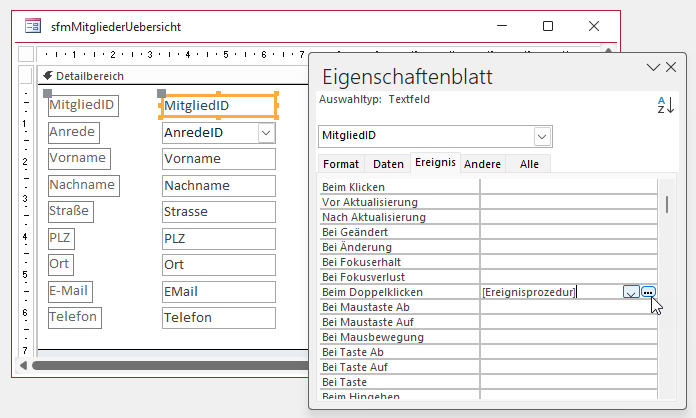
Task: Switch to the Daten tab
Action: (x=388, y=164)
